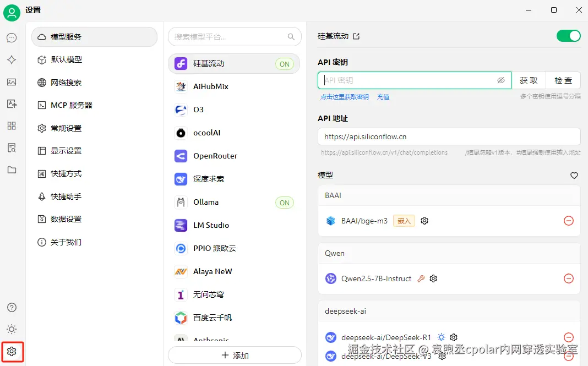Viewport: 588px width, 366px height.
Task: Select the Ollama provider
Action: coord(234,203)
